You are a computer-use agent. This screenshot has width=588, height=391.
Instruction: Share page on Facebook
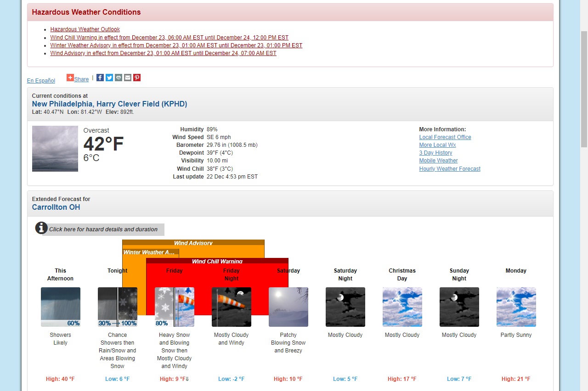click(100, 78)
